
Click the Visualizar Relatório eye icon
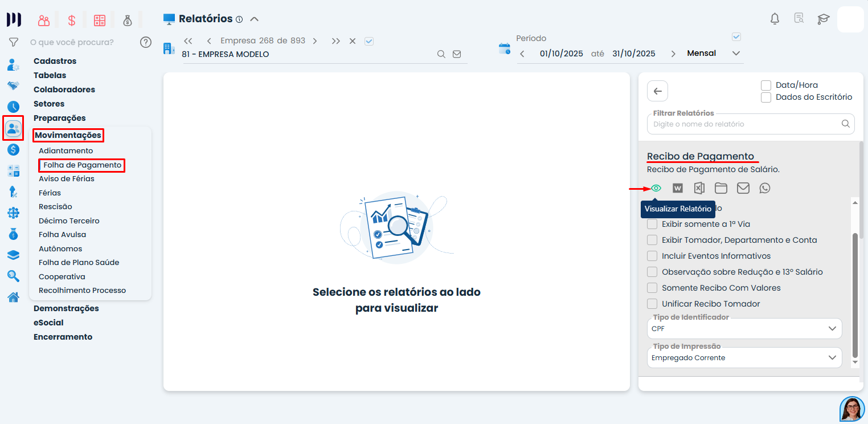pos(656,187)
